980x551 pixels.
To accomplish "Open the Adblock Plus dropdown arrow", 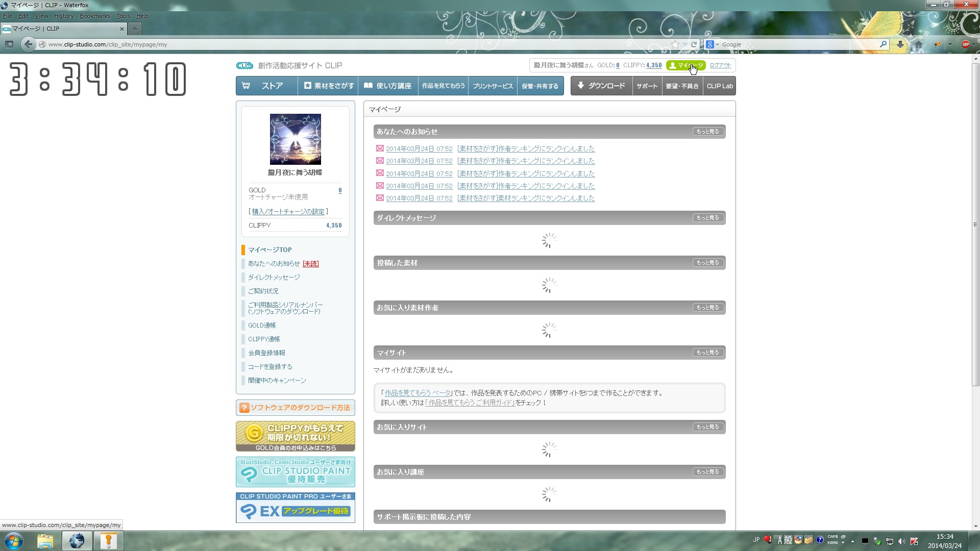I will tap(974, 44).
